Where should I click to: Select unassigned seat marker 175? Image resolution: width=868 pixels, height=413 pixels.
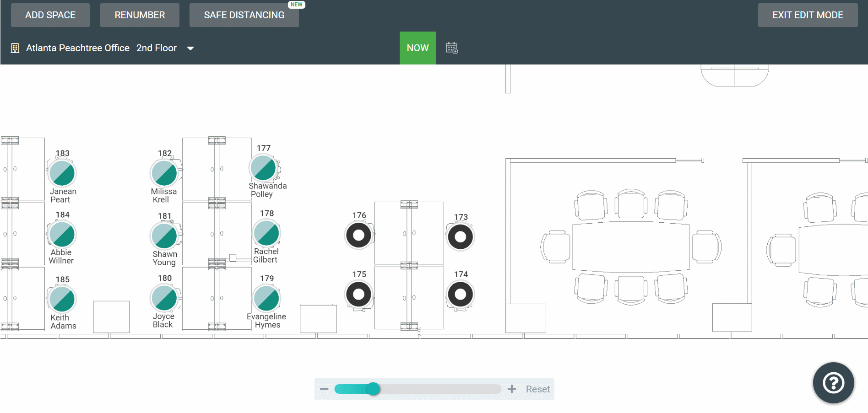click(x=358, y=294)
